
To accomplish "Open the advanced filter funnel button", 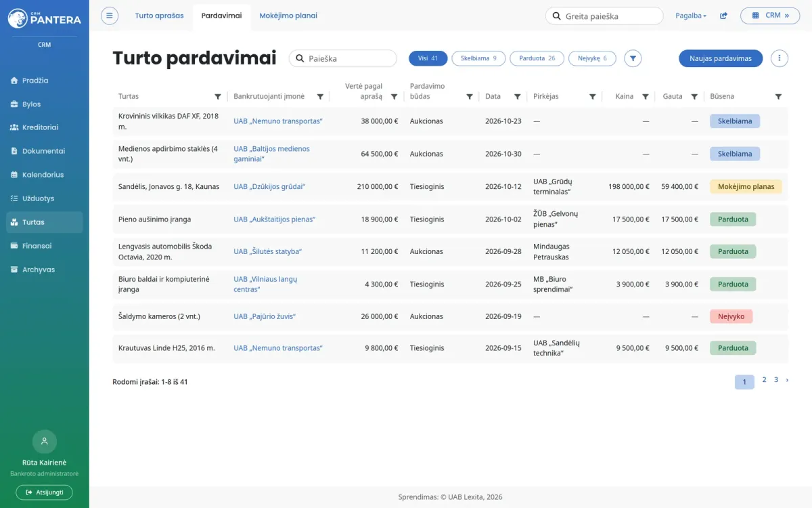I will [633, 58].
